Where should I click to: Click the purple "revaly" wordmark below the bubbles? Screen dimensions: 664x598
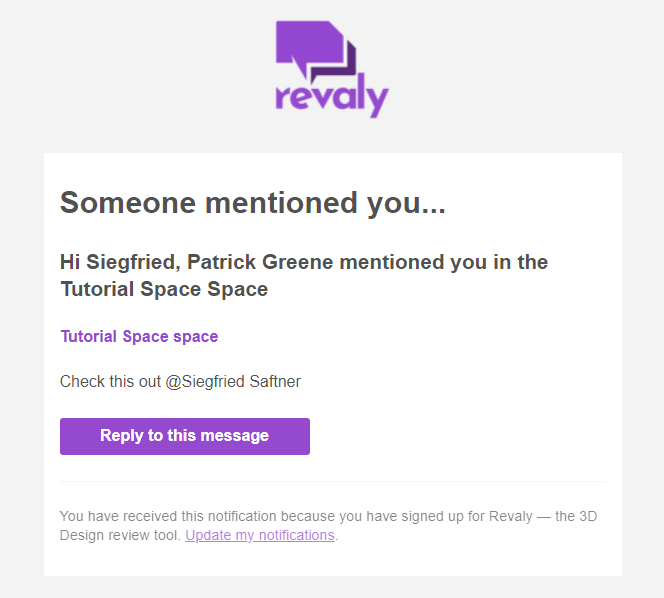(332, 97)
